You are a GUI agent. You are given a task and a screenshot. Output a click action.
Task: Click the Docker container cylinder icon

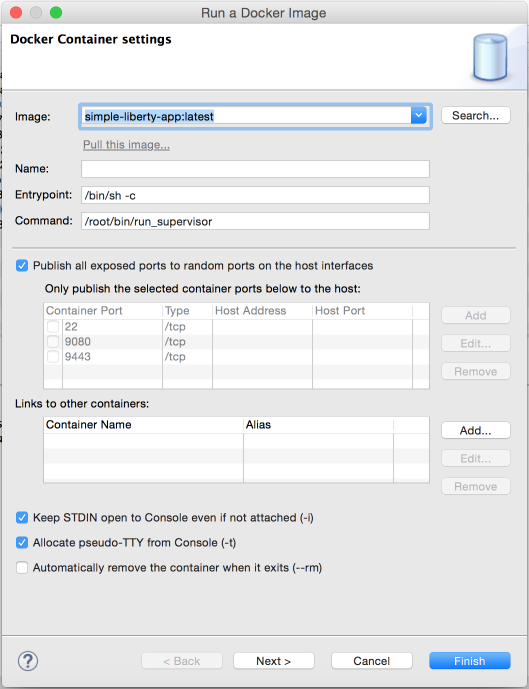pos(489,58)
